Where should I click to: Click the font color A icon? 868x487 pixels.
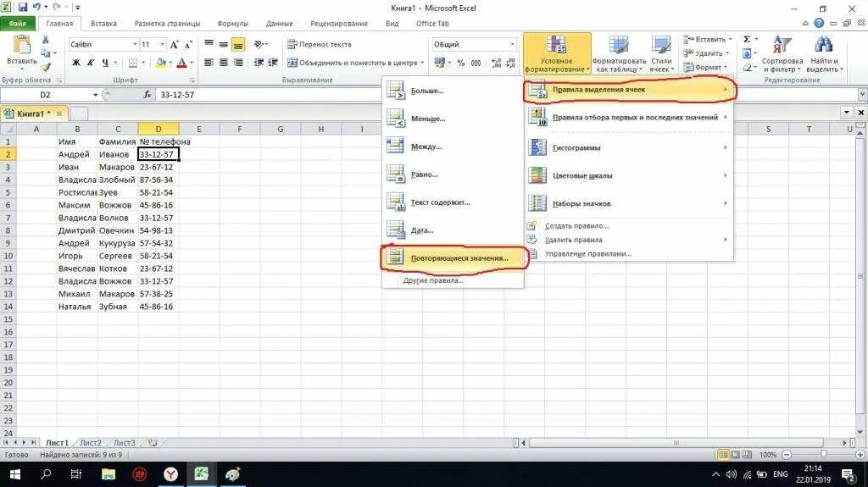[181, 63]
